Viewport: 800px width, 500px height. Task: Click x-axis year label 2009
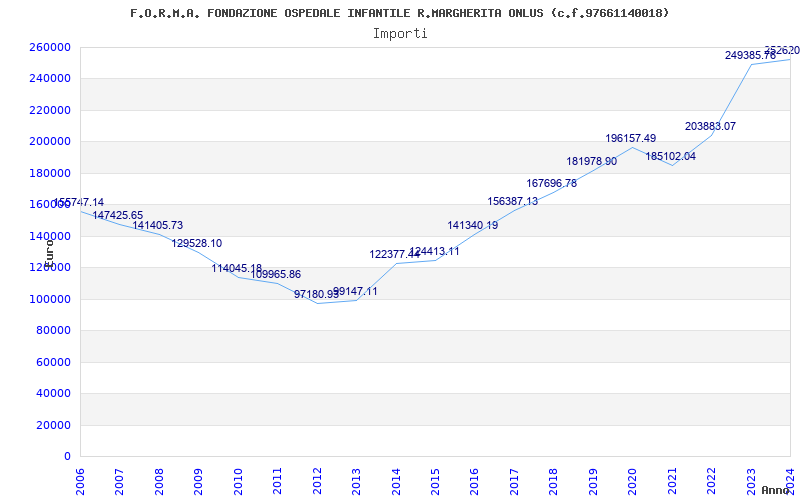coord(198,481)
